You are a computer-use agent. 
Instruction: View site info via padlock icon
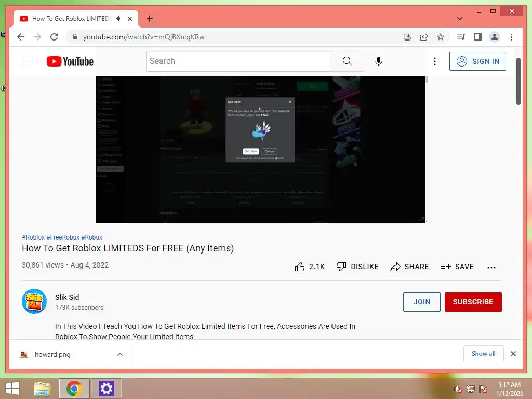click(75, 37)
